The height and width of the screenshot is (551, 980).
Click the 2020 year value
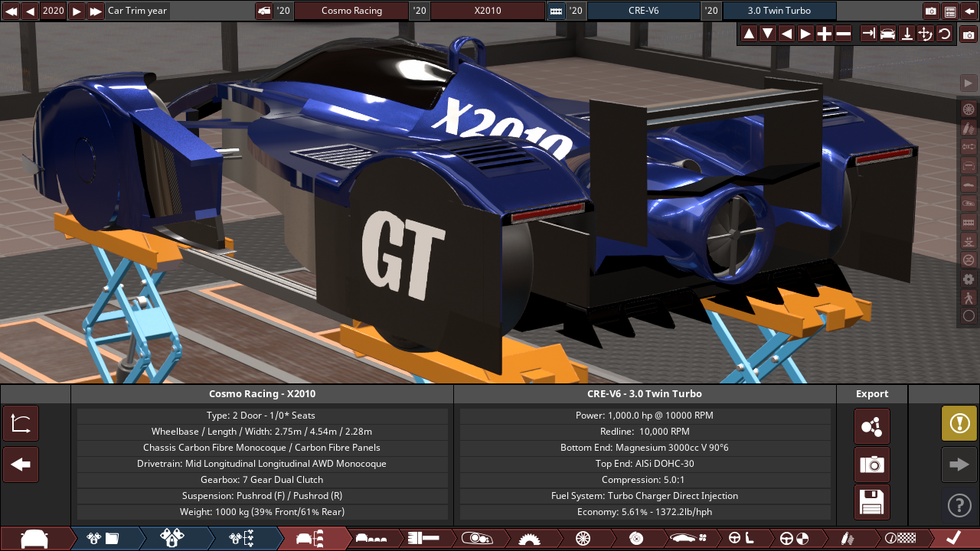[54, 11]
